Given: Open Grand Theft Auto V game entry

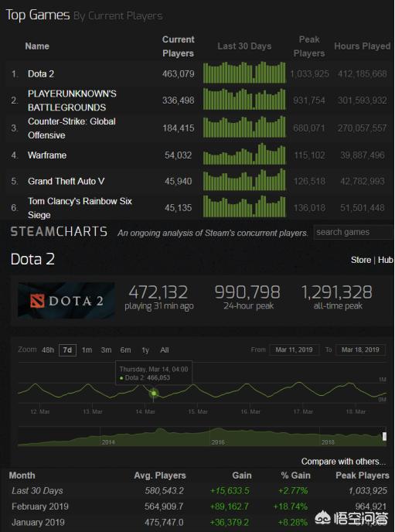Looking at the screenshot, I should point(66,181).
